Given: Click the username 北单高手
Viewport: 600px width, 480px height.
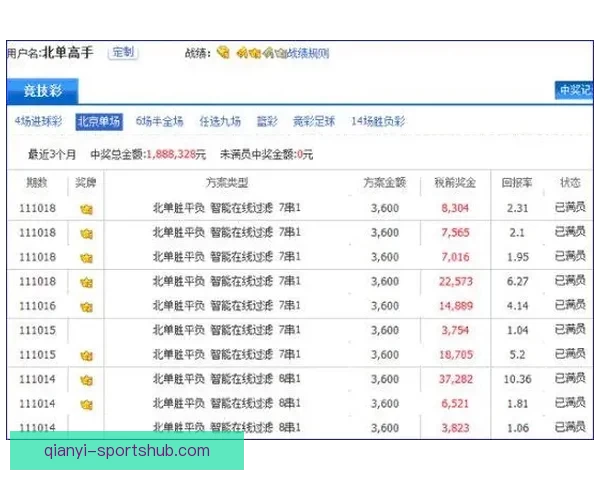Looking at the screenshot, I should pos(67,52).
